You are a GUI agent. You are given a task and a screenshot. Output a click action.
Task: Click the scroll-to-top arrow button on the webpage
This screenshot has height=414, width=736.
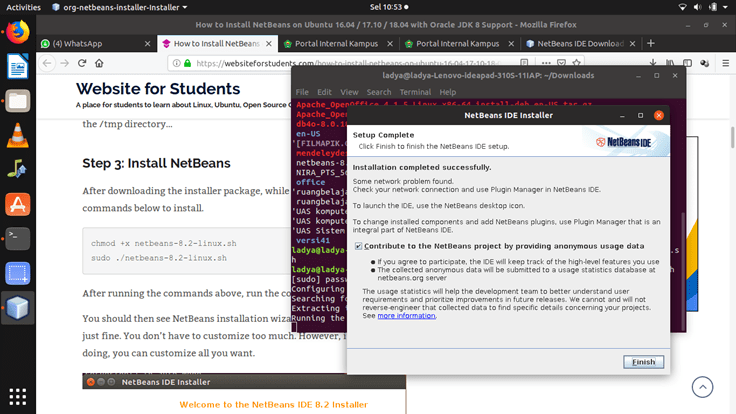tap(703, 387)
